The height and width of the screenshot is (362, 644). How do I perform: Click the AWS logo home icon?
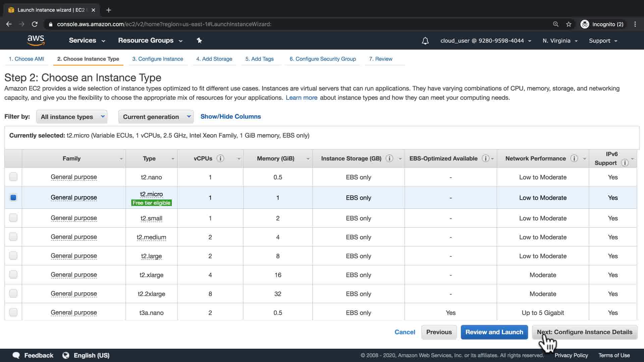[36, 40]
